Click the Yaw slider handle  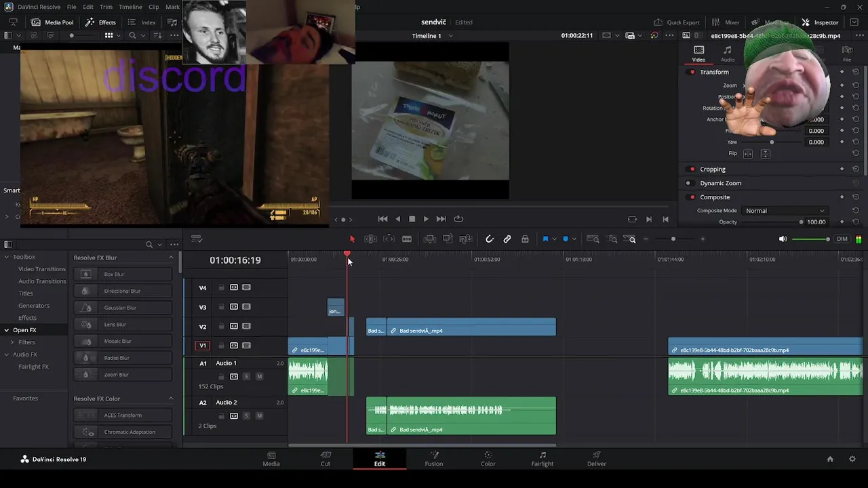(x=772, y=142)
